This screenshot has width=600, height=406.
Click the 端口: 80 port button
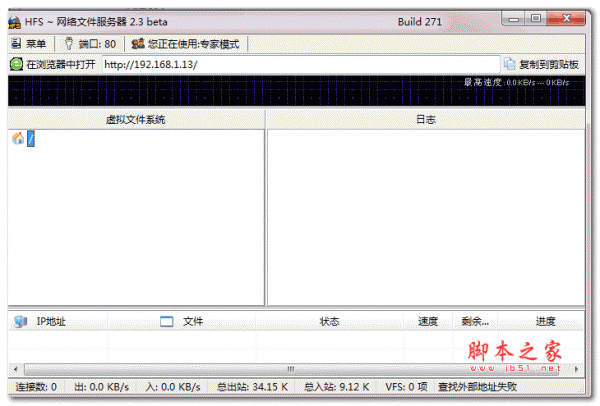(90, 44)
